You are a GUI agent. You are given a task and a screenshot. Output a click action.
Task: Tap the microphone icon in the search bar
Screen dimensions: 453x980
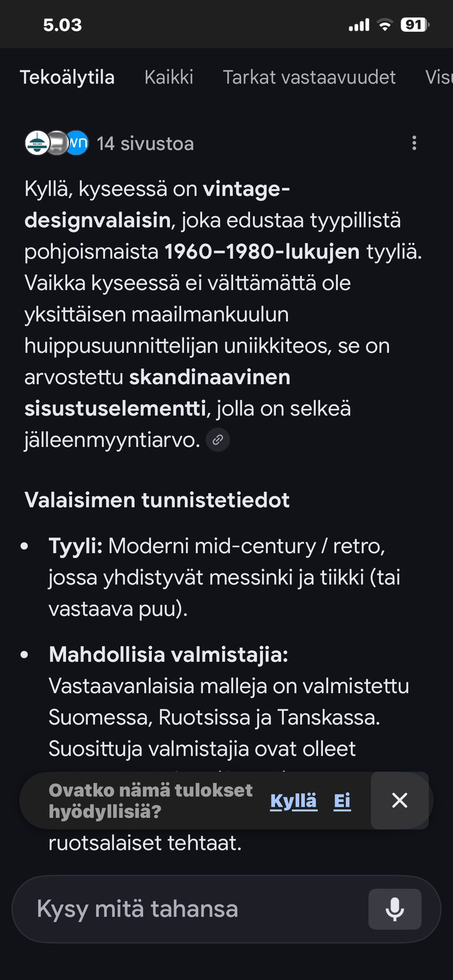pyautogui.click(x=394, y=909)
